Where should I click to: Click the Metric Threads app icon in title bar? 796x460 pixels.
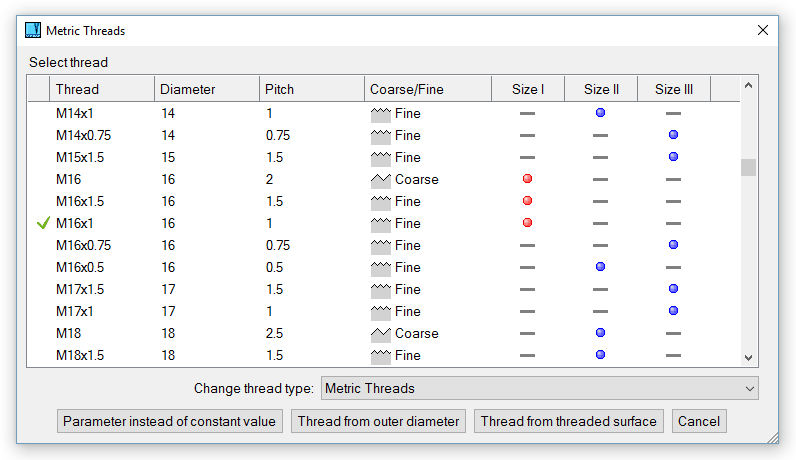(x=32, y=30)
